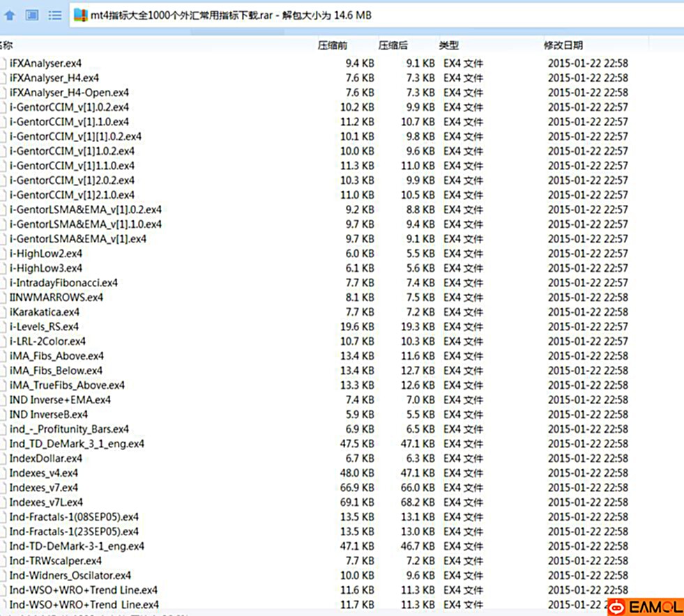Select file i-Levels_RS.ex4
Screen dimensions: 684x616
coord(44,327)
